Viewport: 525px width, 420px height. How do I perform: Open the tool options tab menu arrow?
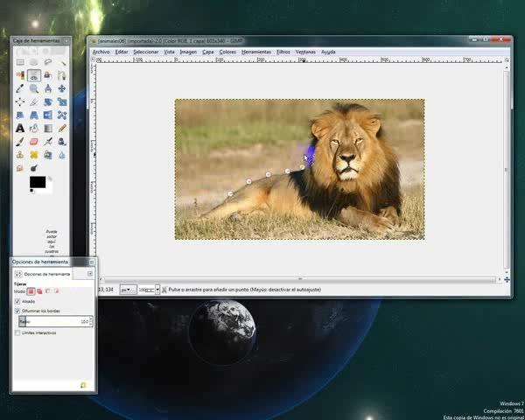pyautogui.click(x=90, y=274)
